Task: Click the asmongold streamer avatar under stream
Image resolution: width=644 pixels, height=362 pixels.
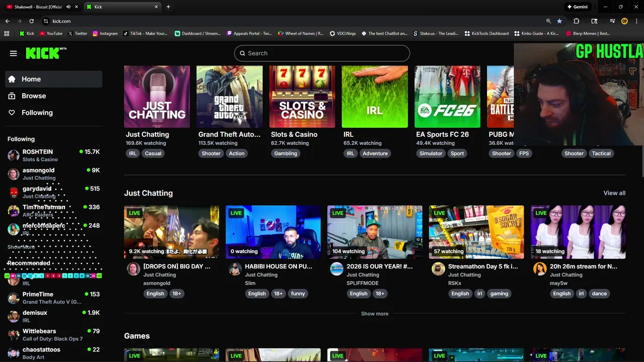Action: click(x=133, y=269)
